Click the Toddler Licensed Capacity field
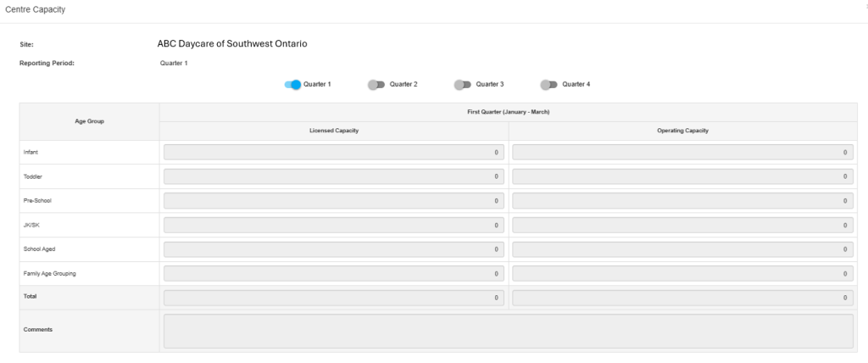868x363 pixels. [334, 176]
